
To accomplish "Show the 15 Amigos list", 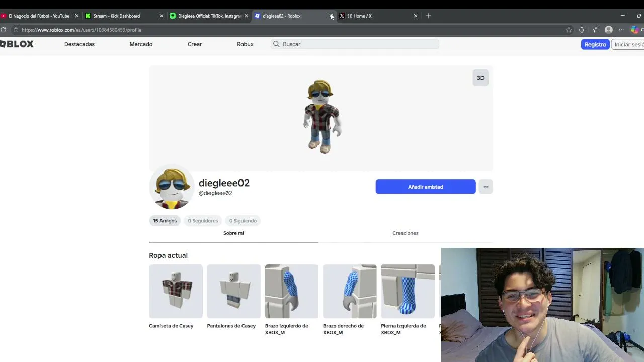I will [x=165, y=221].
